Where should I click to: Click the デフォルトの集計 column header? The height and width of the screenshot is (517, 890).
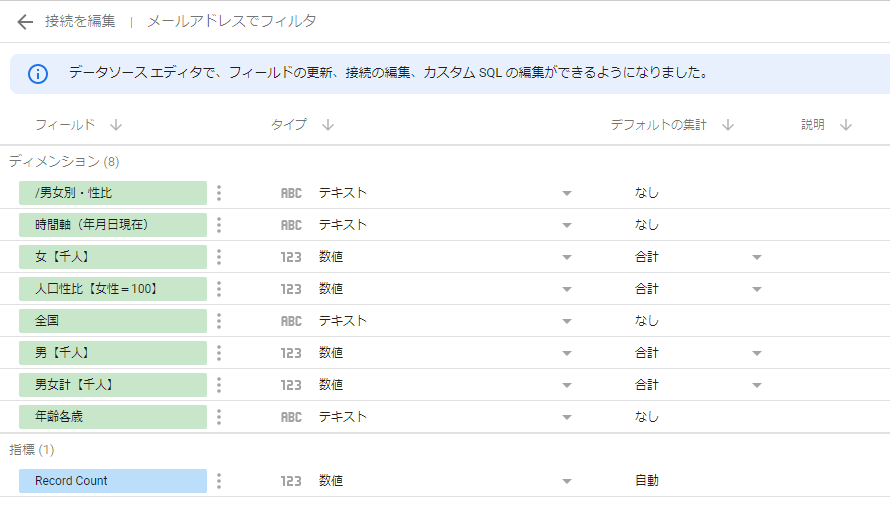(658, 125)
